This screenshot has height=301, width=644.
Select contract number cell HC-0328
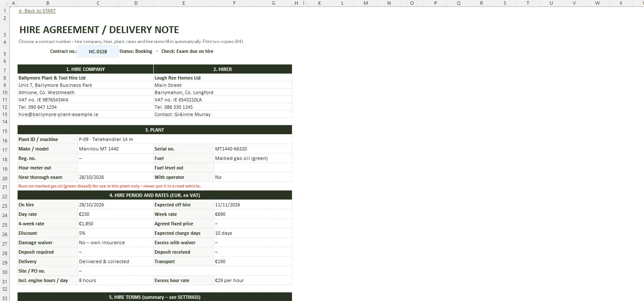click(98, 52)
